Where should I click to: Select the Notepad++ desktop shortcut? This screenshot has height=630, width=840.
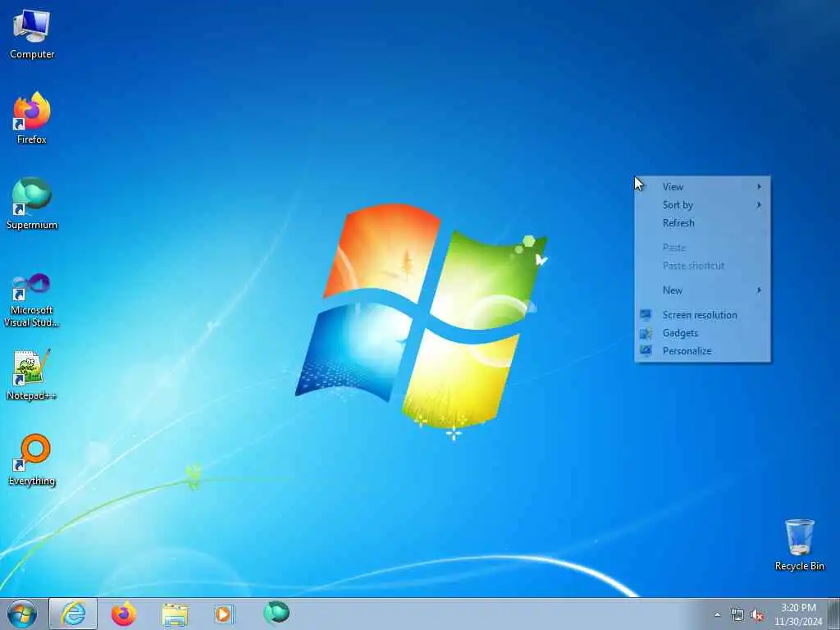[x=32, y=375]
